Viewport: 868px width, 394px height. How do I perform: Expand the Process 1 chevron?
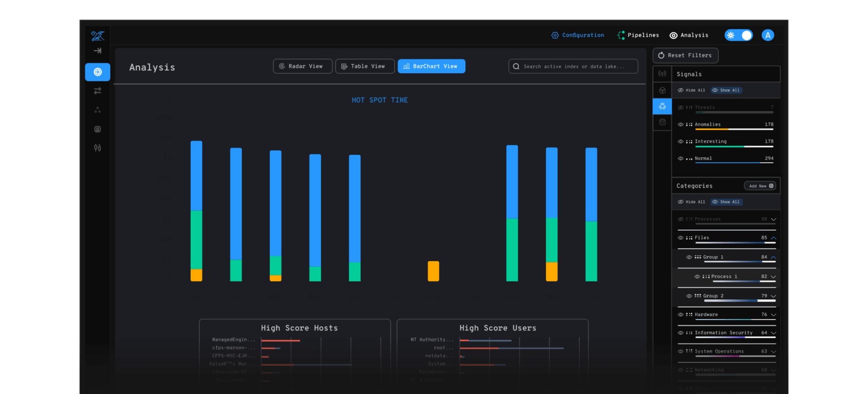[773, 277]
